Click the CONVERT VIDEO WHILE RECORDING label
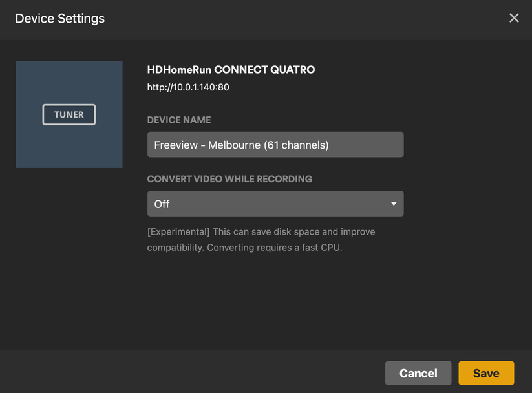 (x=229, y=179)
